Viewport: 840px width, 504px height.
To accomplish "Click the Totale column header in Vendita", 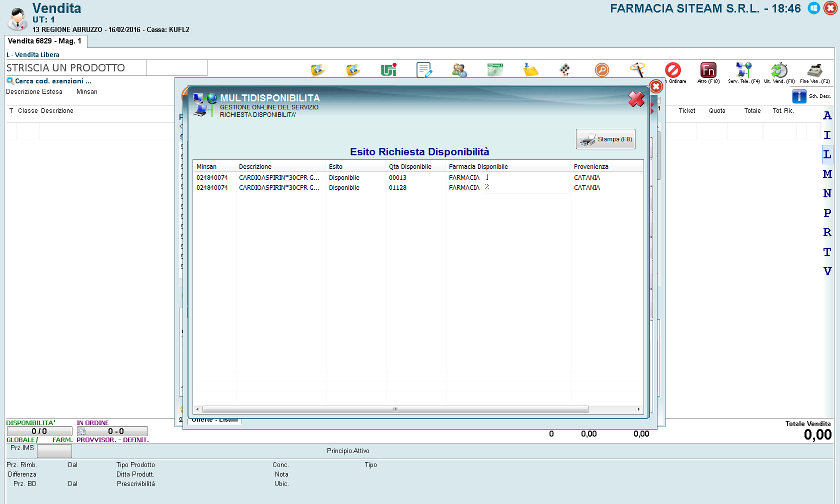I will tap(752, 111).
